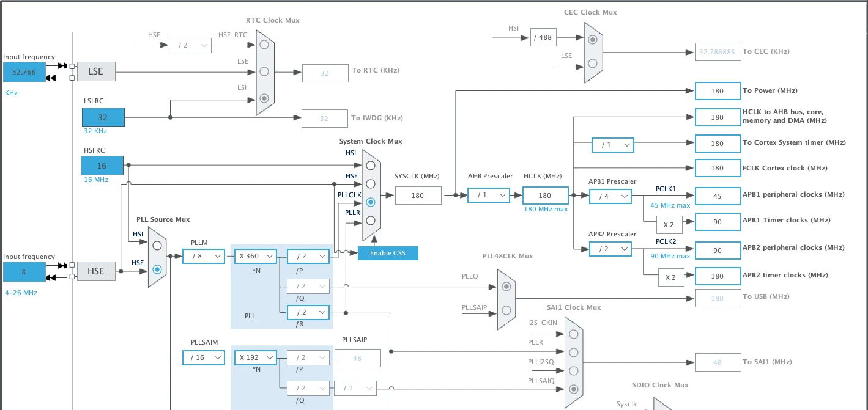Click the To Power (MHz) value field
868x410 pixels.
coord(718,91)
